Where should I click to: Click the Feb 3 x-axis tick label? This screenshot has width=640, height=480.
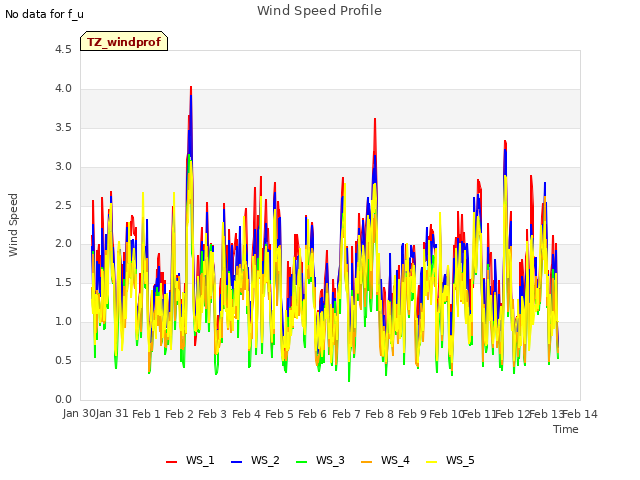click(x=212, y=414)
